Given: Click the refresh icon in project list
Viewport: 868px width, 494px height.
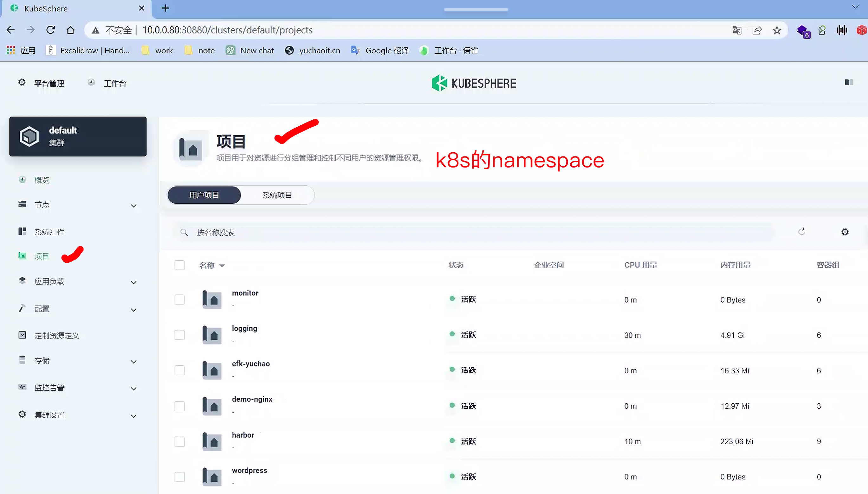Looking at the screenshot, I should click(x=801, y=232).
